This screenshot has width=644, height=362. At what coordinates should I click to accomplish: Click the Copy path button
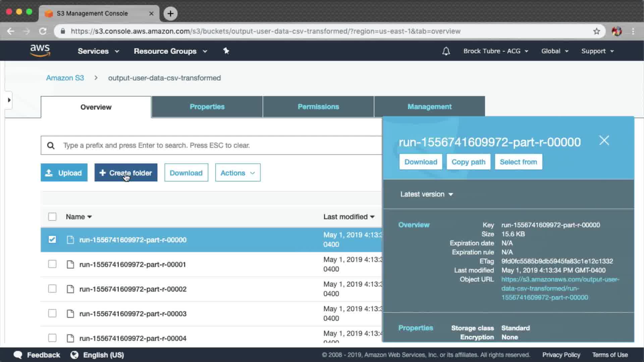point(468,162)
